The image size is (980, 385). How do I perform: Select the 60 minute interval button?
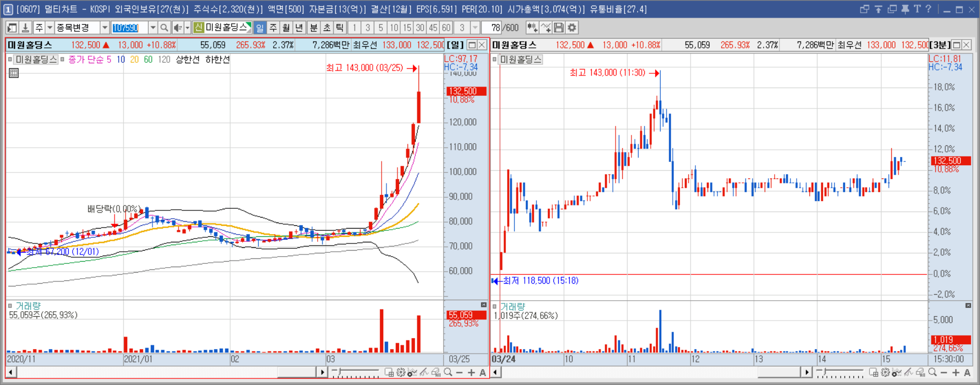tap(447, 28)
